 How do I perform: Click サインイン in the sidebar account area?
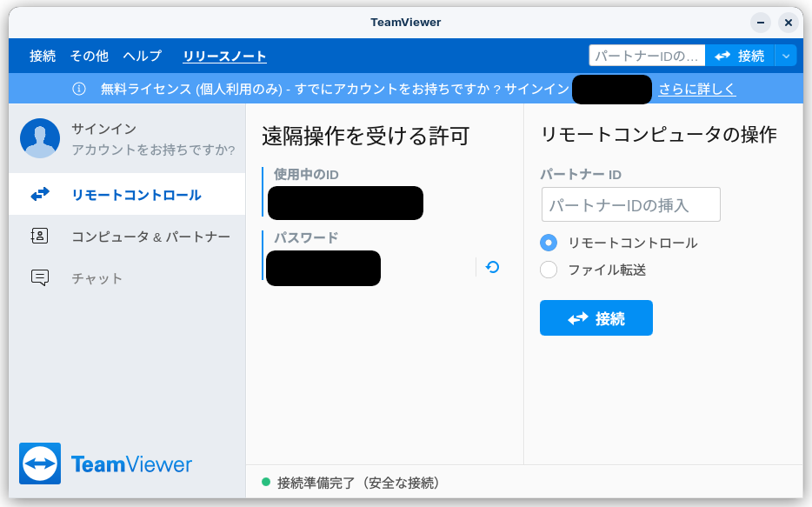[x=104, y=129]
